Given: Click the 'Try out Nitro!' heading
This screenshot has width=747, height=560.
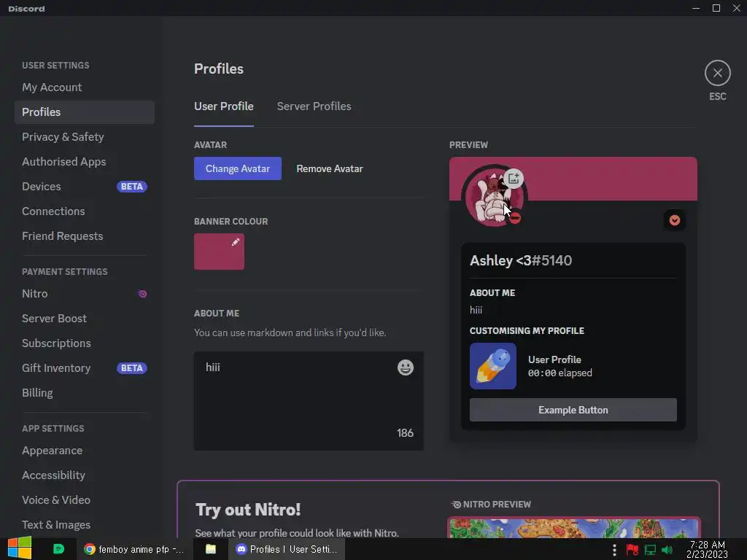Looking at the screenshot, I should (x=248, y=510).
